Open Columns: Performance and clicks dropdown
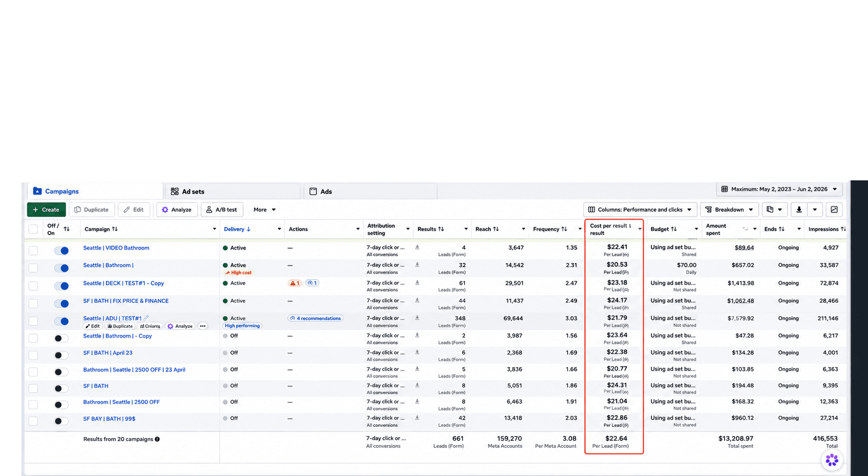 click(640, 210)
